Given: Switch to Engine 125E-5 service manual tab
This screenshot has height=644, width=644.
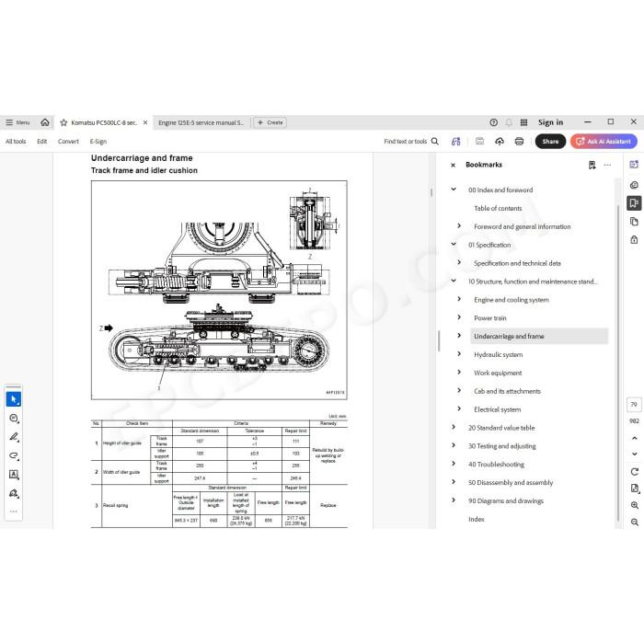Looking at the screenshot, I should 201,122.
